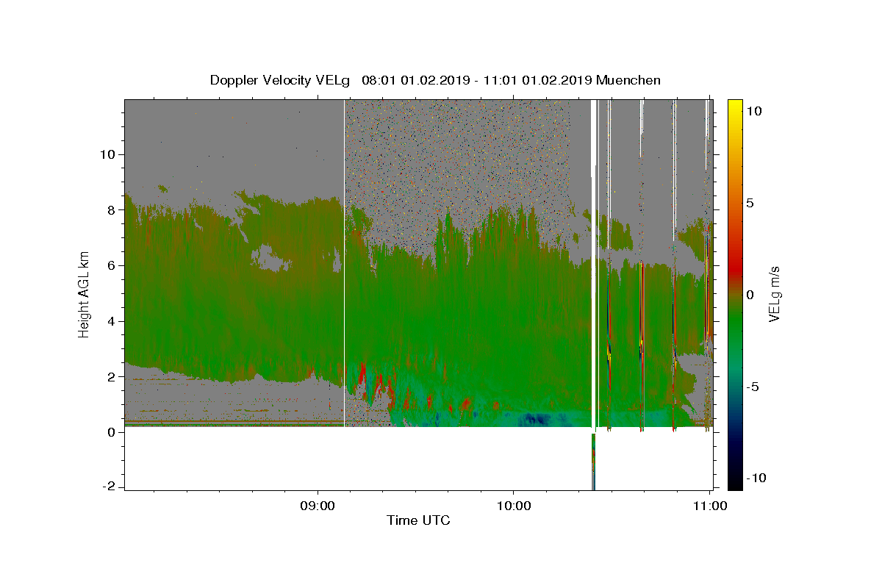Click the '10:00' time tick label
Image resolution: width=882 pixels, height=588 pixels.
[513, 506]
